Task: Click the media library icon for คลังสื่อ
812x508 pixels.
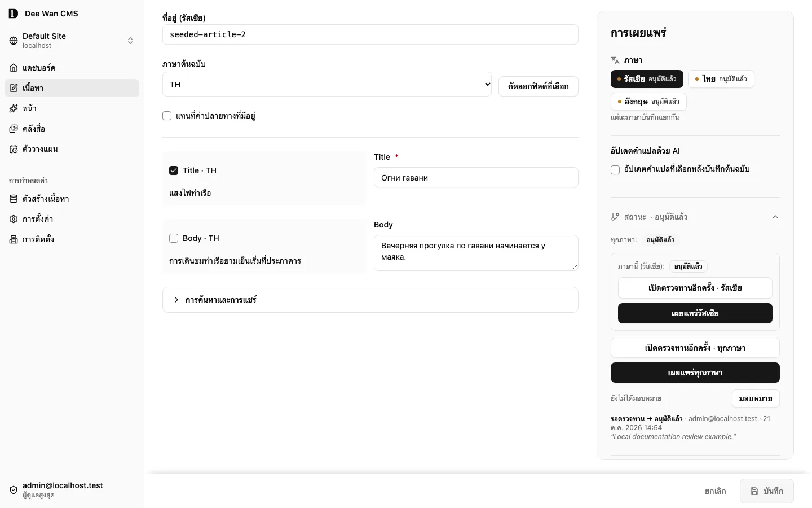Action: pos(14,129)
